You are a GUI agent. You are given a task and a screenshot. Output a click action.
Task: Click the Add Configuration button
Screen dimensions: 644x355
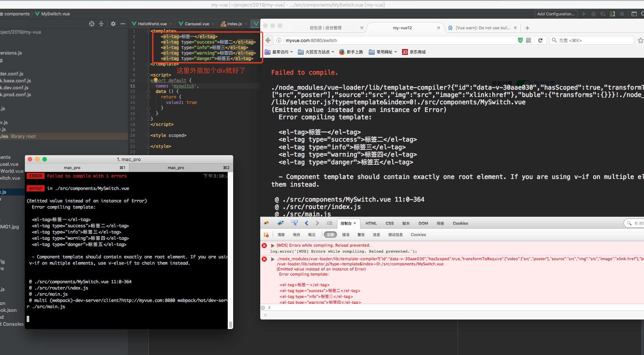556,14
